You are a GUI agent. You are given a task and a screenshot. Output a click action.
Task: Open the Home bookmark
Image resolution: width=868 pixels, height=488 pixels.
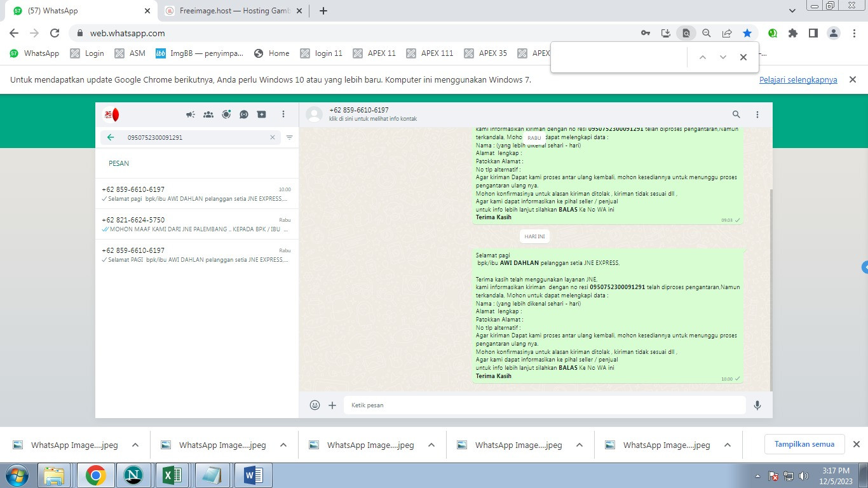click(271, 53)
